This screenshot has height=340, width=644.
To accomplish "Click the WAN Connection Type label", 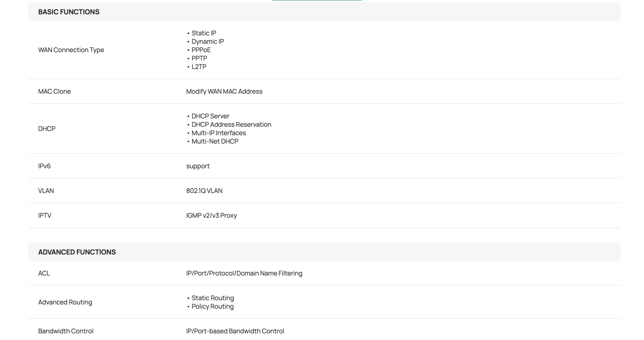I will [x=71, y=50].
